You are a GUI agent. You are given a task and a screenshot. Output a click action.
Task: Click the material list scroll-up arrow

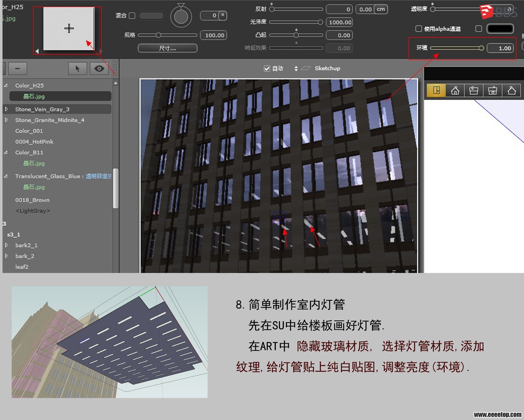point(116,83)
